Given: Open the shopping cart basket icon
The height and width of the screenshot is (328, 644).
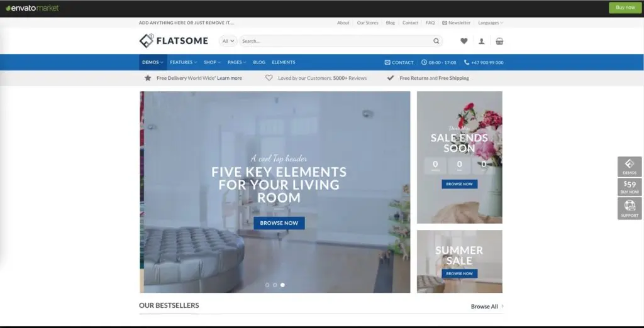Looking at the screenshot, I should [499, 41].
